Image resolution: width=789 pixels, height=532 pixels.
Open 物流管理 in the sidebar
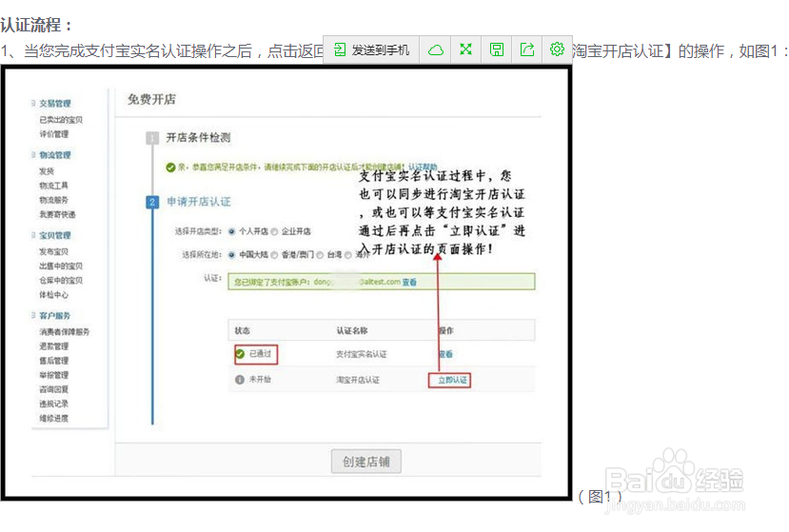pyautogui.click(x=55, y=155)
